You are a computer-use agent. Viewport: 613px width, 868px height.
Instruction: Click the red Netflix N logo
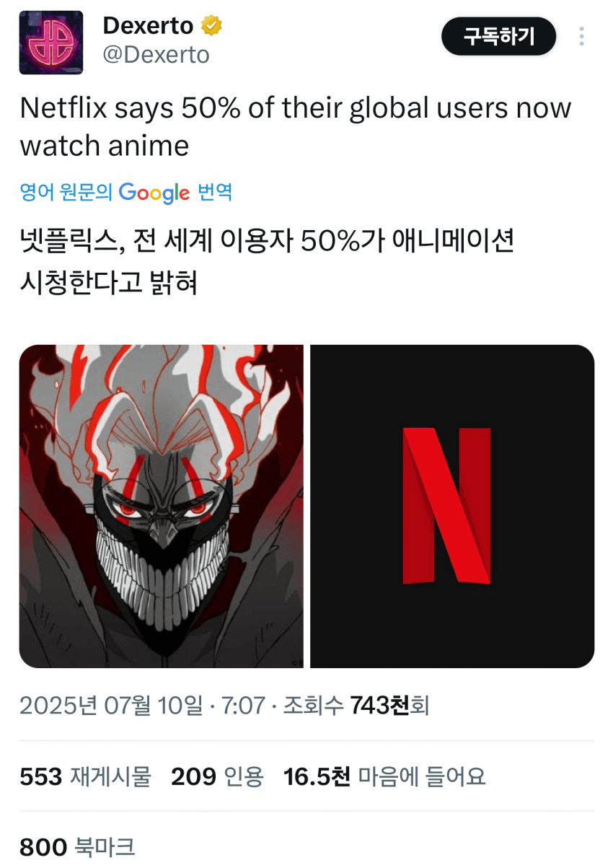point(446,505)
